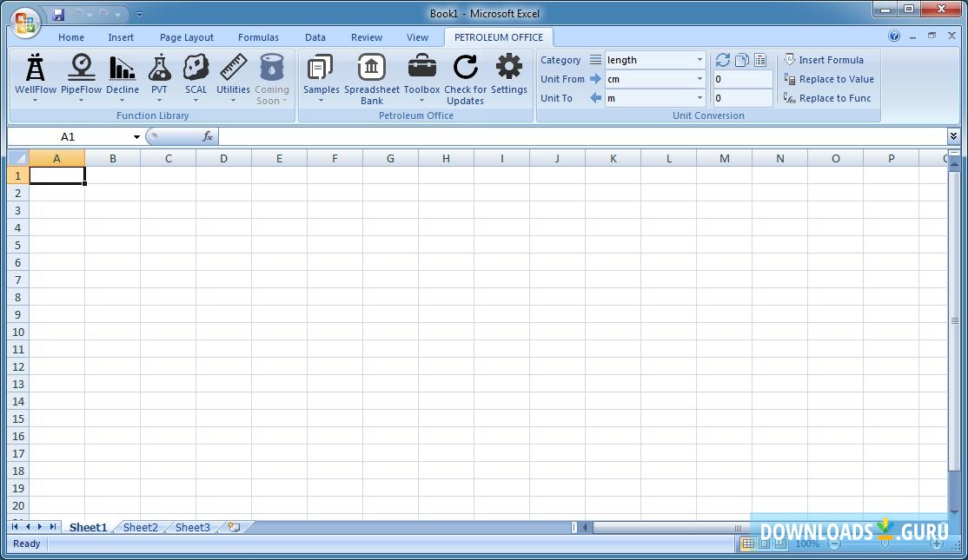Viewport: 968px width, 560px height.
Task: Select row 10 header
Action: point(18,333)
